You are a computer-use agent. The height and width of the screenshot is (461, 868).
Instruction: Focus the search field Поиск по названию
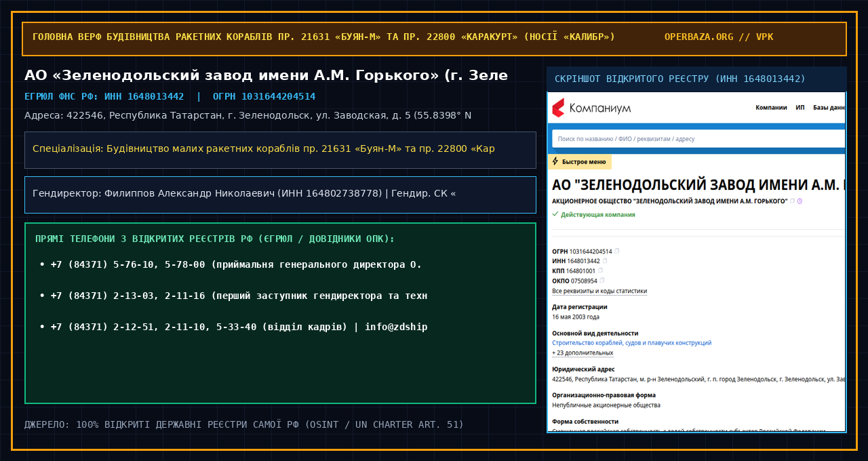698,138
